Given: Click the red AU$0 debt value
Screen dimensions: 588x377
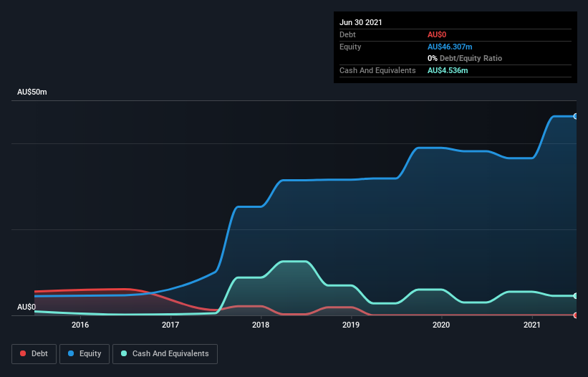Looking at the screenshot, I should point(437,34).
